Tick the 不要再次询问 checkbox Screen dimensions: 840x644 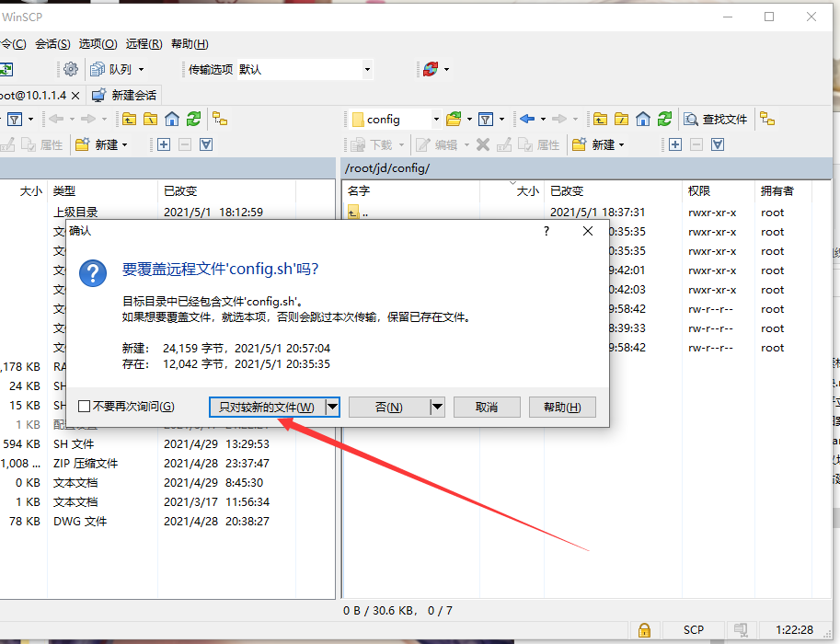(85, 407)
